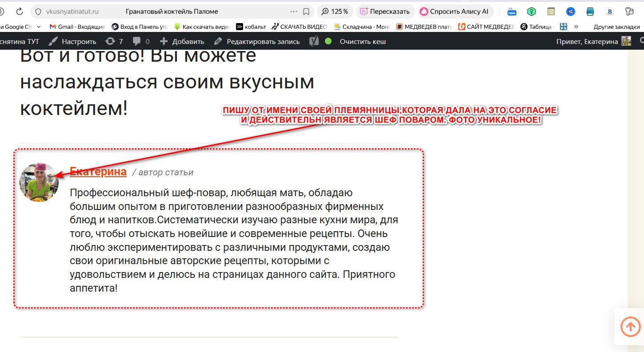Screen dimensions: 644x352
Task: Click the orange scroll-to-top arrow button
Action: pos(630,327)
